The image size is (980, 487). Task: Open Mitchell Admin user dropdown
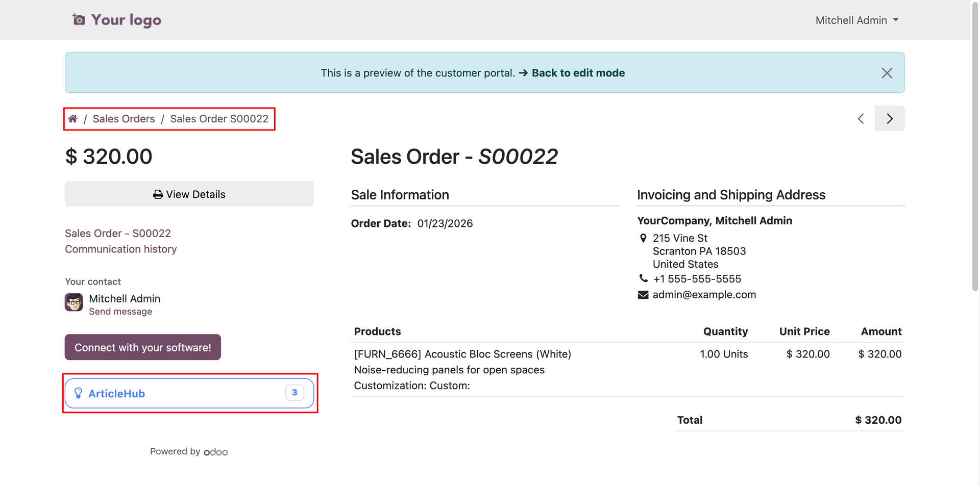click(856, 20)
